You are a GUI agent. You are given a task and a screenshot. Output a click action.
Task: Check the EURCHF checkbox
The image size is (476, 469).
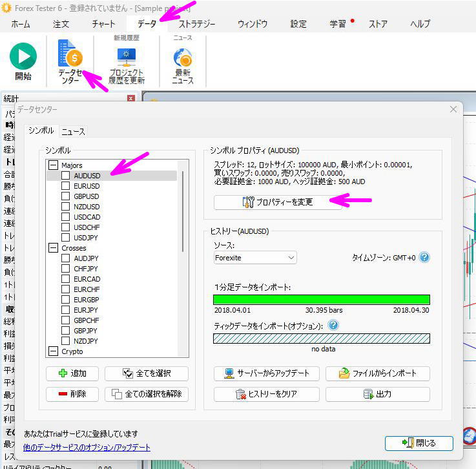click(x=66, y=289)
